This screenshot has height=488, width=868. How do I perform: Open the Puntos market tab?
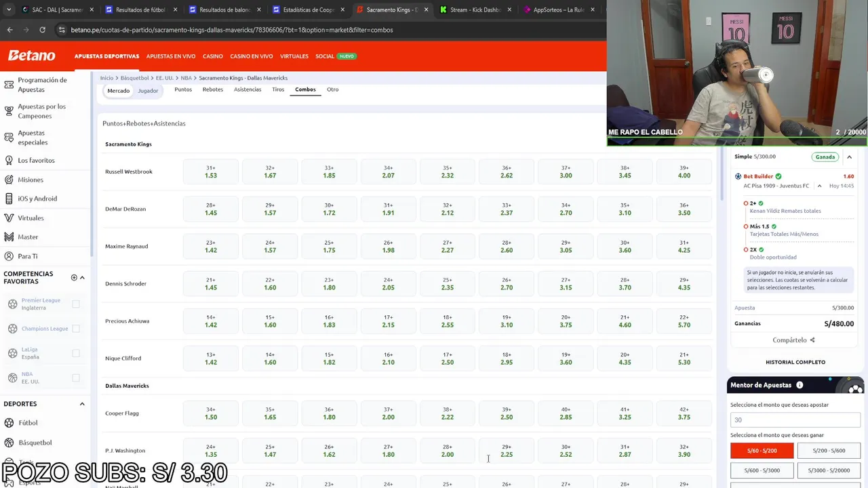[x=183, y=89]
